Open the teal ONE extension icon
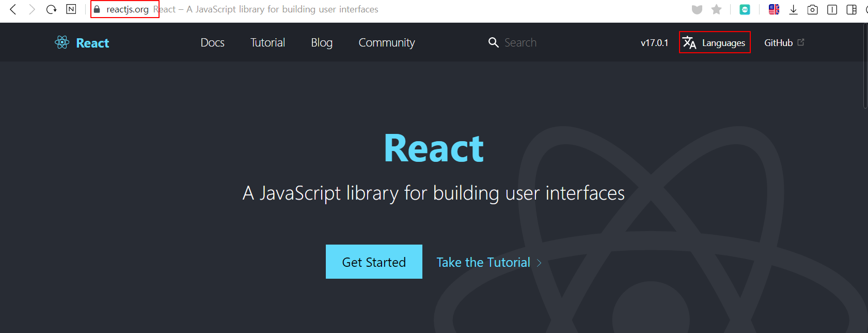The width and height of the screenshot is (868, 333). (745, 9)
